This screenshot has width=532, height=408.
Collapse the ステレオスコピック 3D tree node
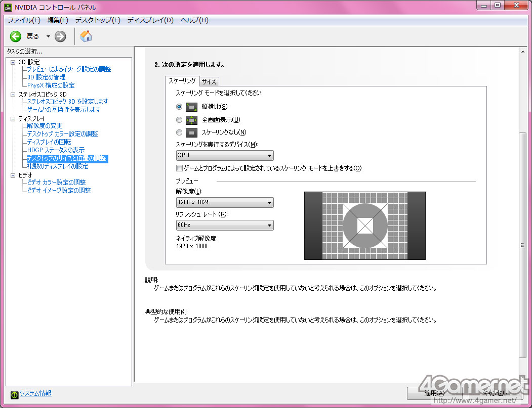[x=13, y=95]
